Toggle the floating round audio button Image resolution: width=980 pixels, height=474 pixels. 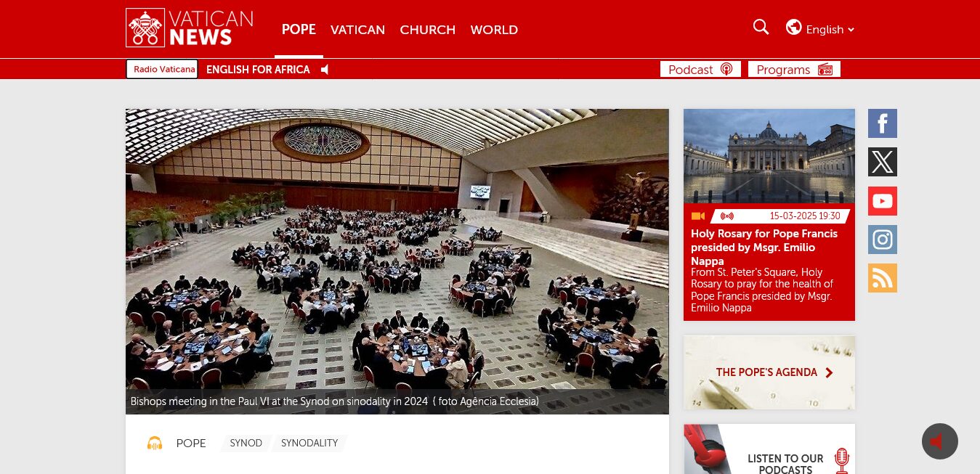[940, 441]
